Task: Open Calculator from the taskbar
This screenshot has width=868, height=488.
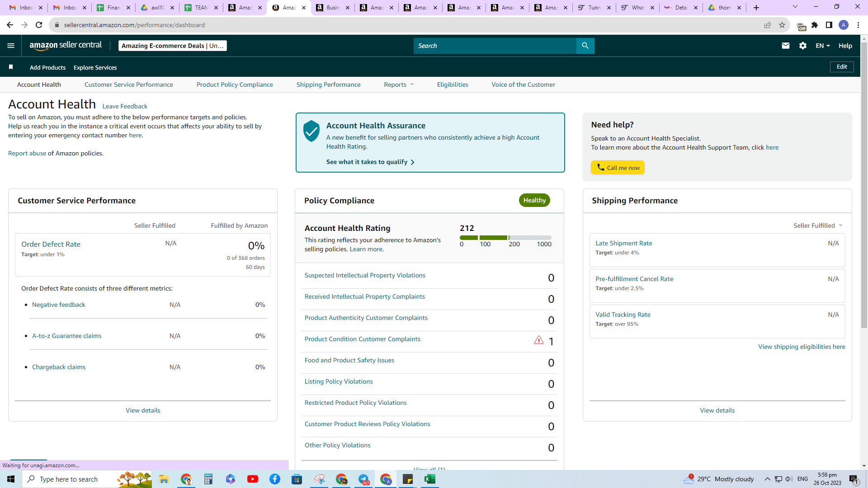Action: tap(208, 479)
